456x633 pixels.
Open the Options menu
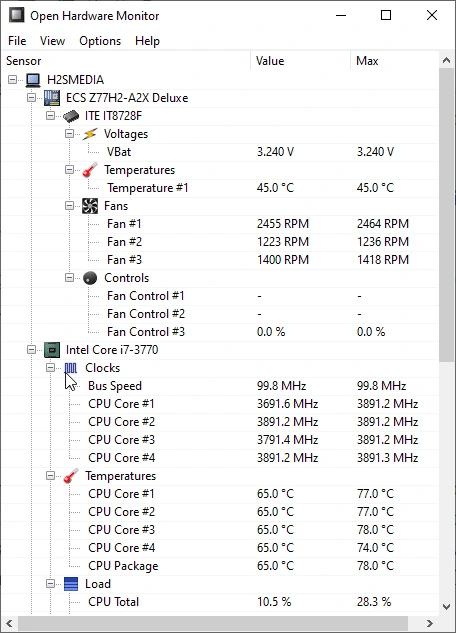pyautogui.click(x=100, y=41)
